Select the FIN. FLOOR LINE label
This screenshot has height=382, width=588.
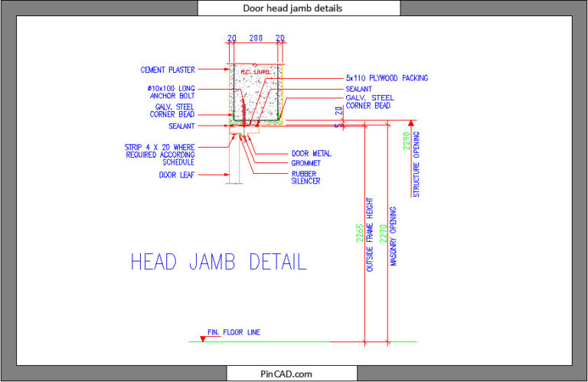coord(234,332)
